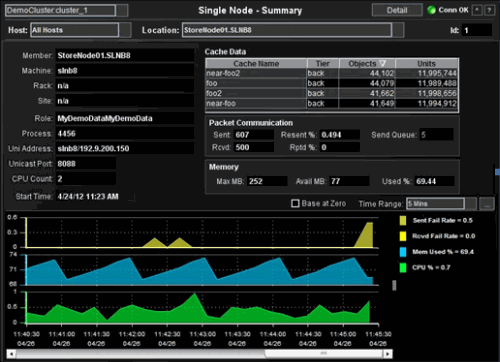The image size is (500, 362).
Task: Open the help question mark button
Action: point(489,10)
